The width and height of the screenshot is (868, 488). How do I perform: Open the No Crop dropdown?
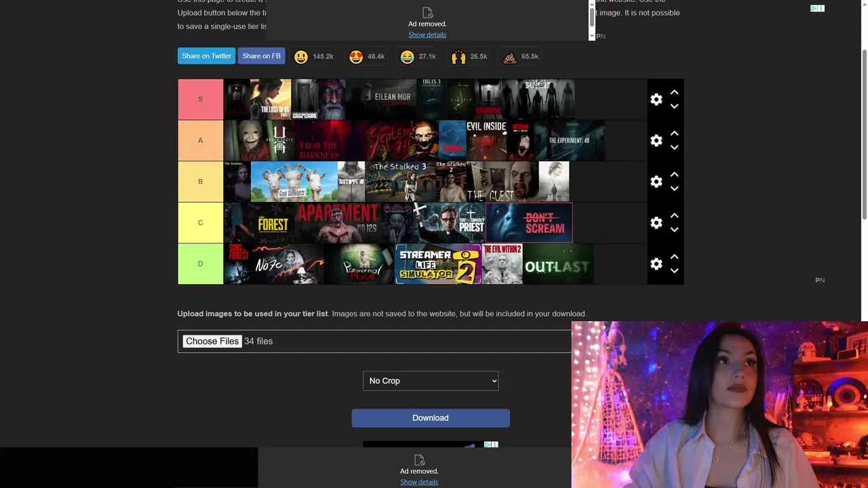click(x=431, y=381)
